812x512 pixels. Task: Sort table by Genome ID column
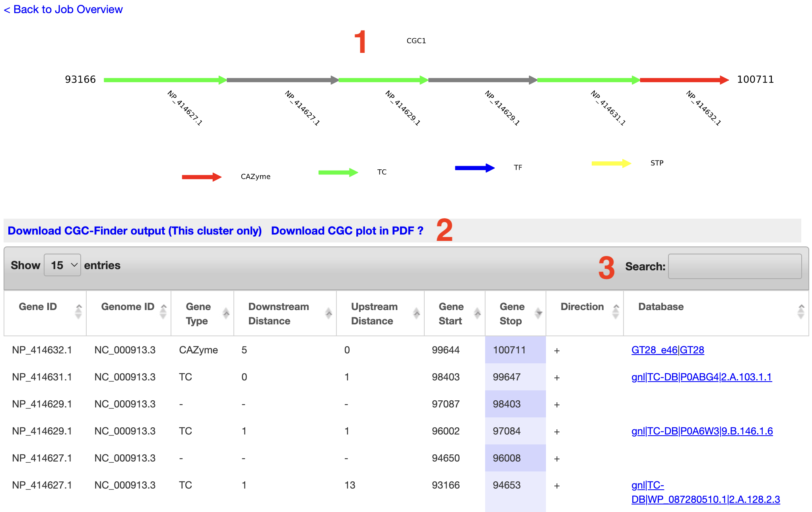pyautogui.click(x=163, y=312)
